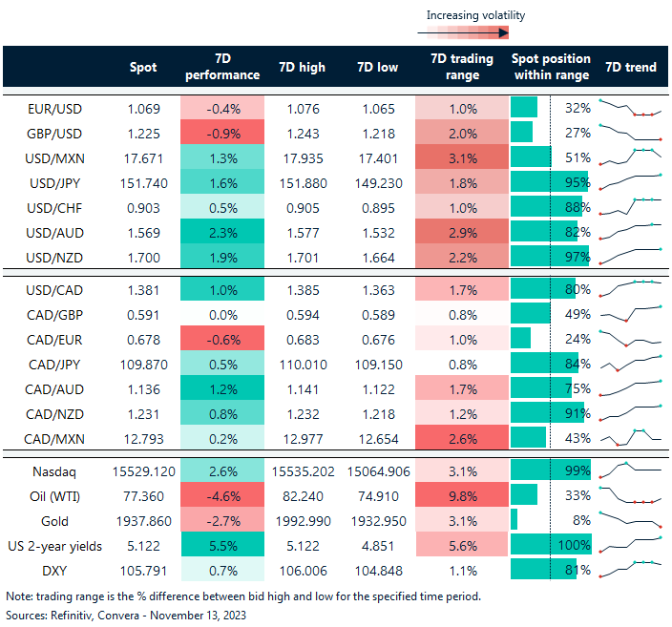Click the CAD/MXN 7D trend sparkline
Image resolution: width=672 pixels, height=627 pixels.
coord(630,436)
